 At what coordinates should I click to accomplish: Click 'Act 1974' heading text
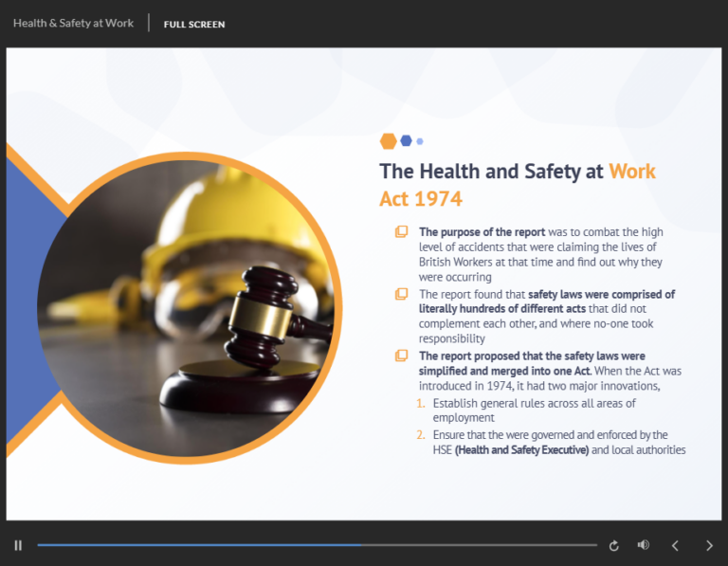421,199
